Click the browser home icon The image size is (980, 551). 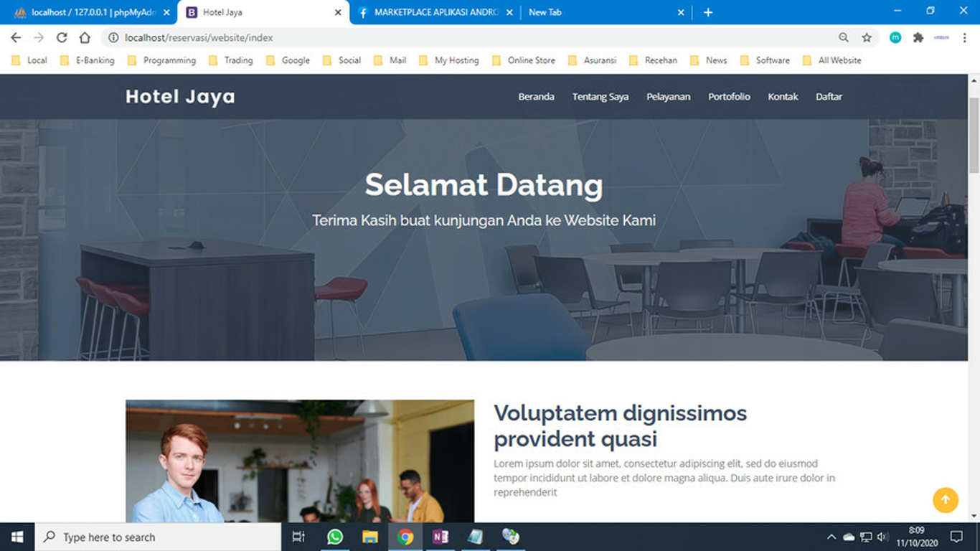point(85,38)
